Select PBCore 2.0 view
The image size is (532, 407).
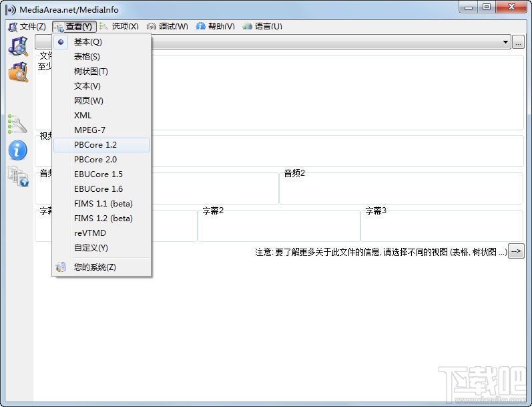click(x=101, y=160)
